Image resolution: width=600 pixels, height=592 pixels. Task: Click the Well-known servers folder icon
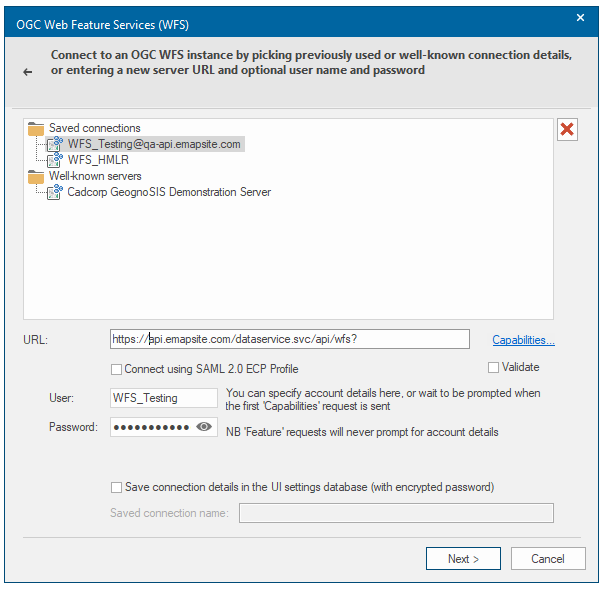point(36,176)
